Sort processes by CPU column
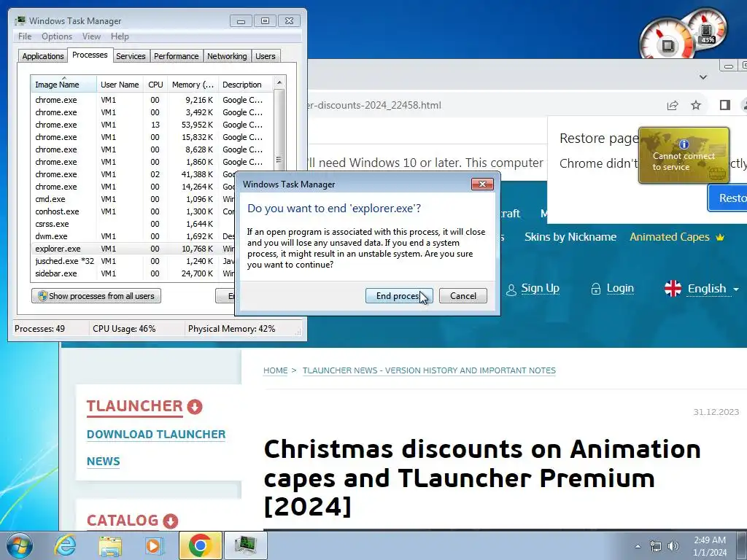The width and height of the screenshot is (747, 560). pos(155,85)
